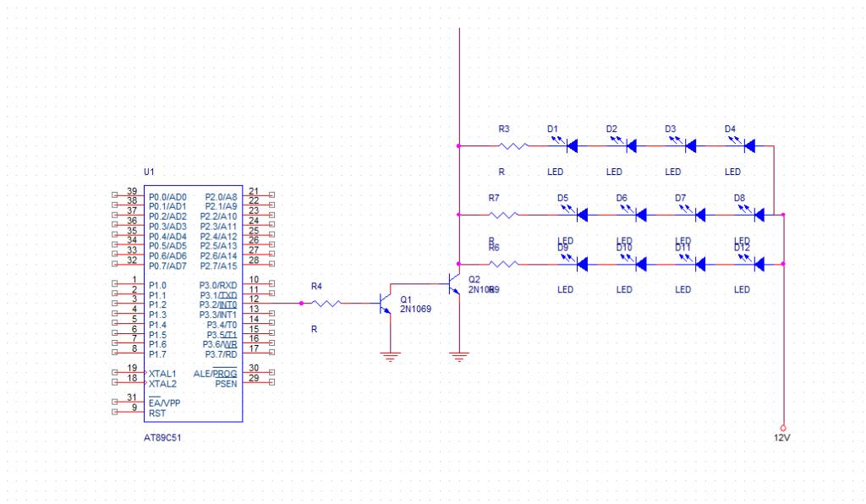Click the pin 39 connector square
This screenshot has height=504, width=866.
(x=114, y=194)
